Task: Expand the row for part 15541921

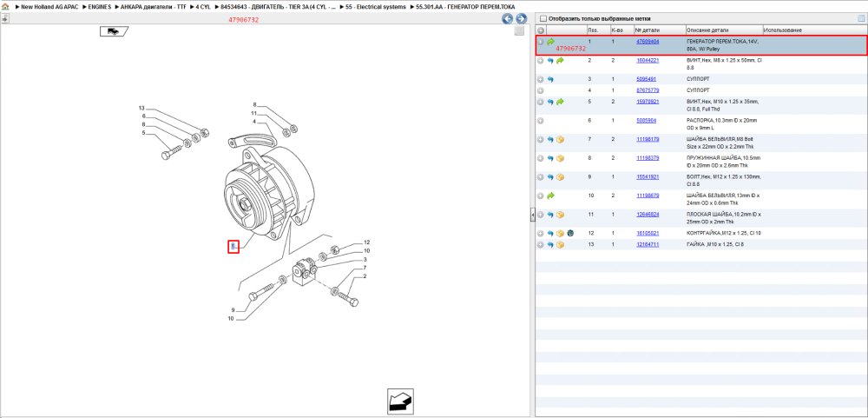Action: [x=541, y=177]
